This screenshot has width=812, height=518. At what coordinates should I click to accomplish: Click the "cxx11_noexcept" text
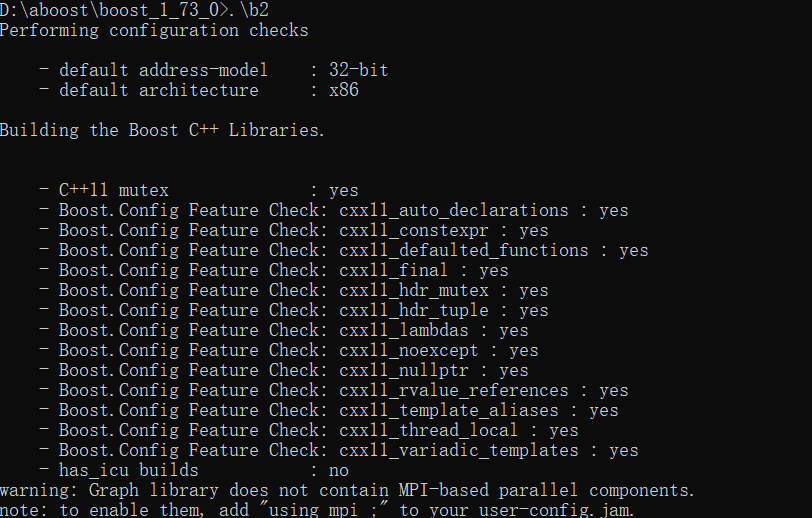click(409, 350)
